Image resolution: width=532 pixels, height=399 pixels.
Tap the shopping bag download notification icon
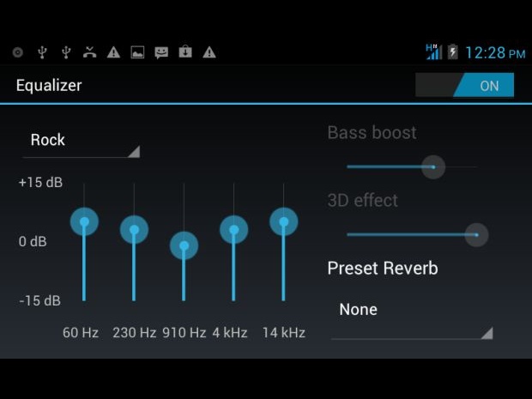click(x=185, y=52)
